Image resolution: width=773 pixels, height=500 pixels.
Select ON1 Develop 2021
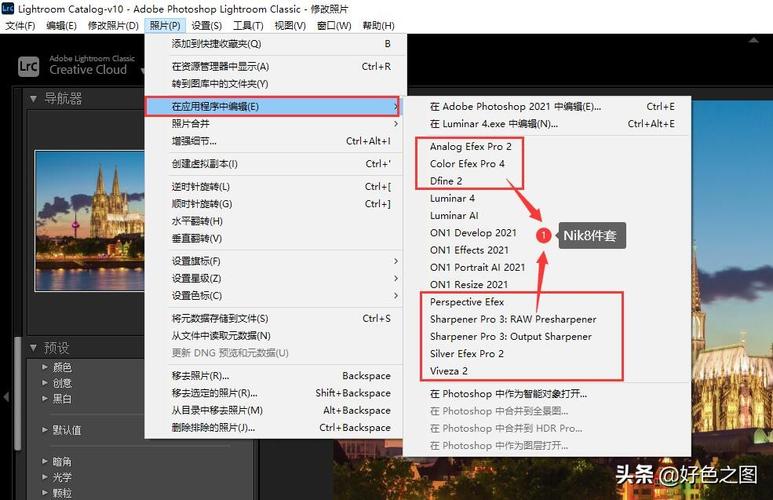click(x=547, y=233)
